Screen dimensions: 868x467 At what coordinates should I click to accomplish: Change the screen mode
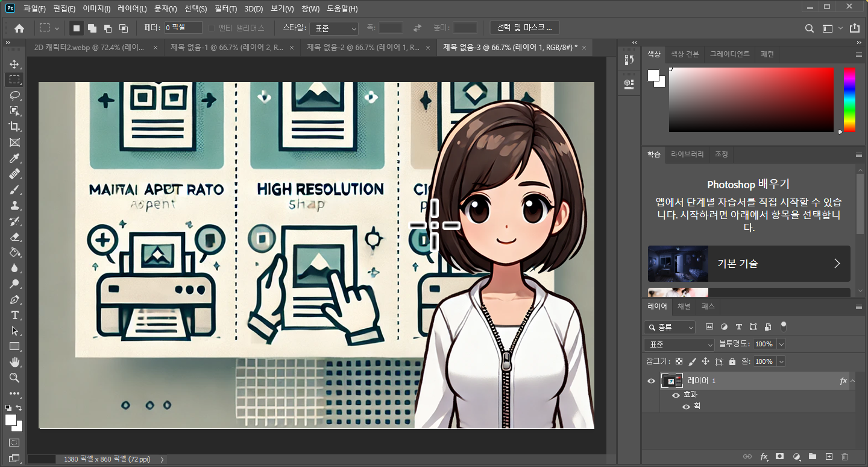pyautogui.click(x=14, y=459)
